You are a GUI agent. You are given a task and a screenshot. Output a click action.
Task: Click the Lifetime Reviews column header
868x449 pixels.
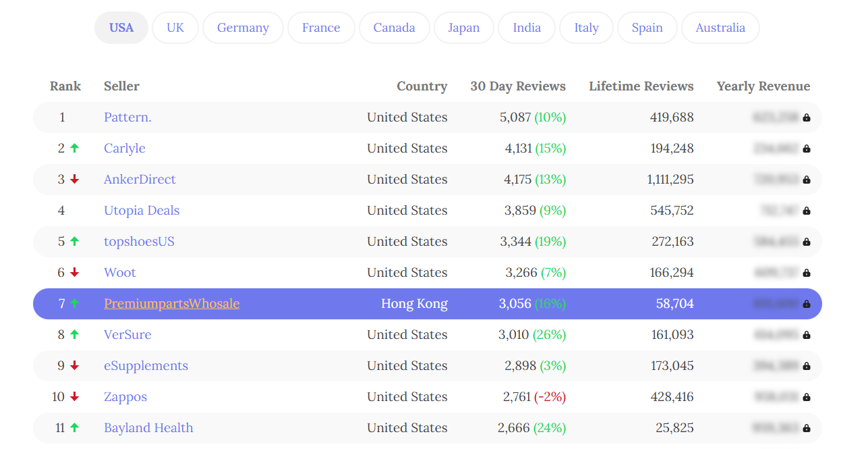(641, 86)
